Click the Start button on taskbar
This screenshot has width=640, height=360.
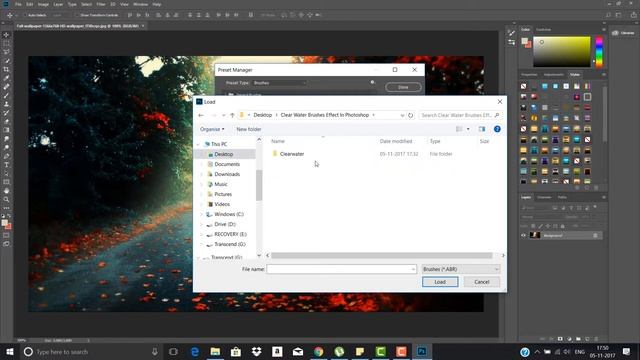coord(10,351)
